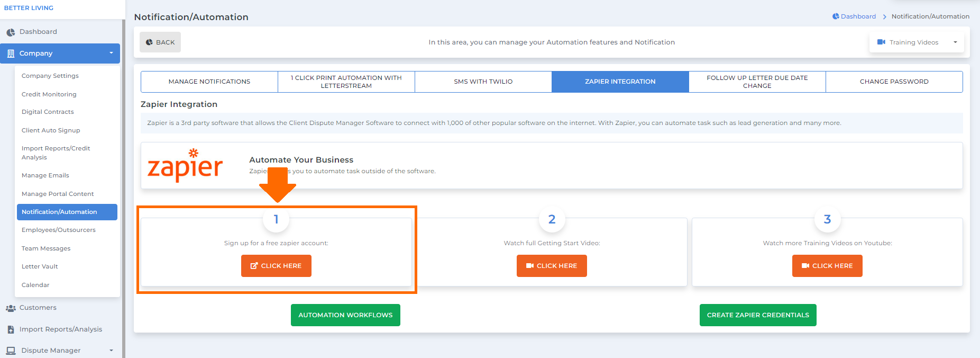Go back using the BACK button
Image resolution: width=980 pixels, height=358 pixels.
click(x=160, y=42)
